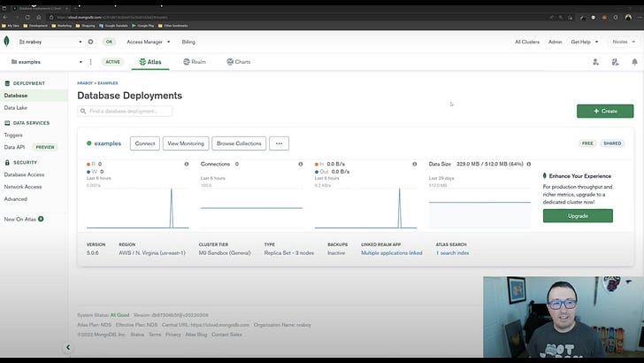Screen dimensions: 644x363
Task: Open alerts bell icon
Action: pos(634,62)
